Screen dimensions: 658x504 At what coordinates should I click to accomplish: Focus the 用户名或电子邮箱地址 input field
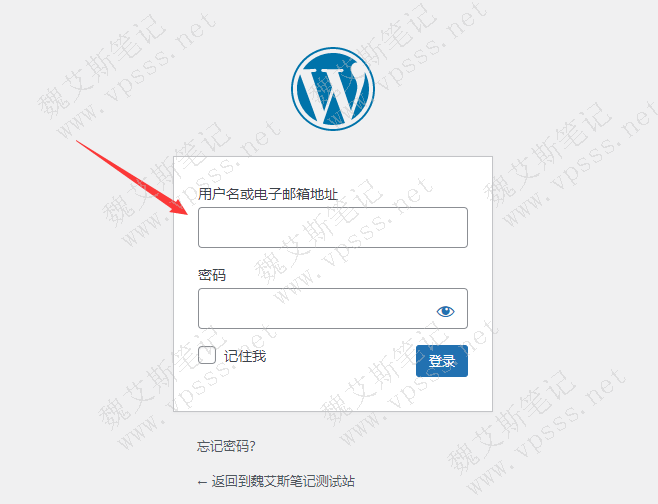point(333,227)
